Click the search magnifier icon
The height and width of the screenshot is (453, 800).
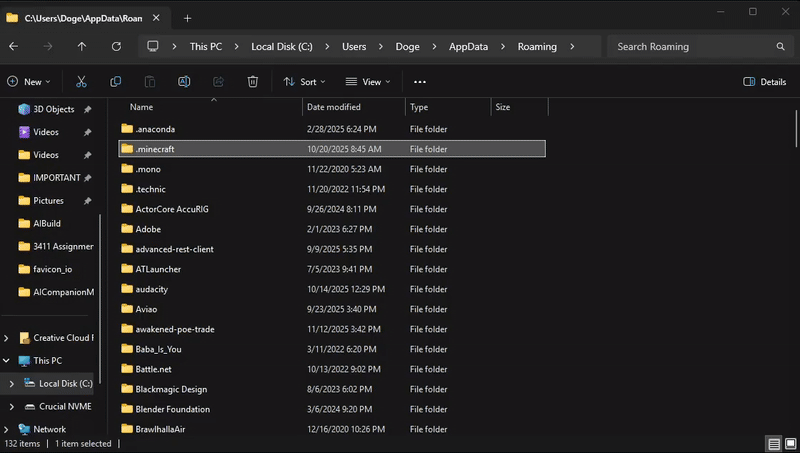click(781, 46)
